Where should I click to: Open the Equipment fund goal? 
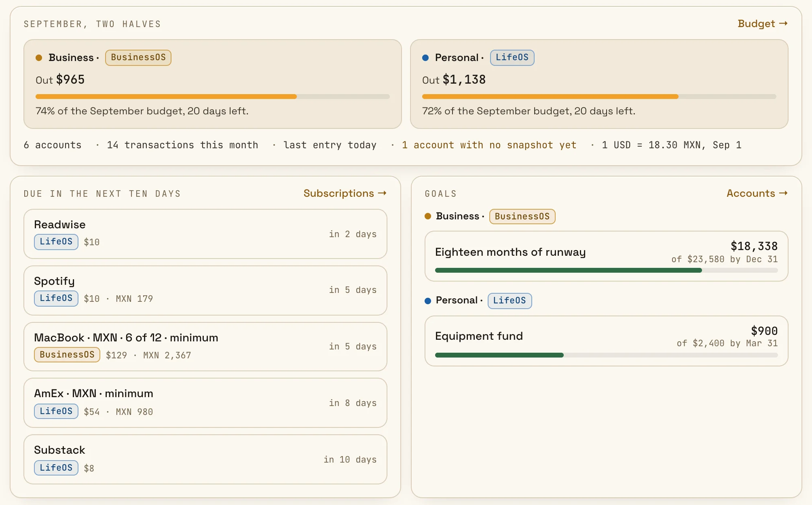[x=607, y=341]
